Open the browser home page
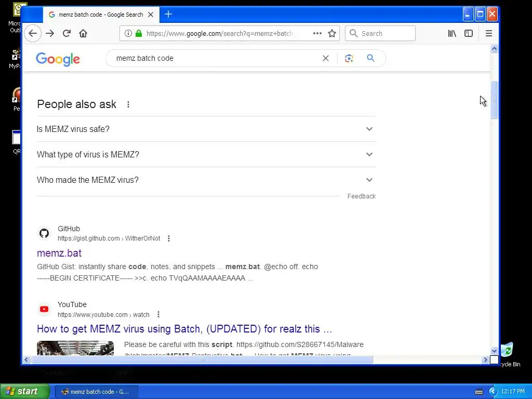 coord(83,33)
